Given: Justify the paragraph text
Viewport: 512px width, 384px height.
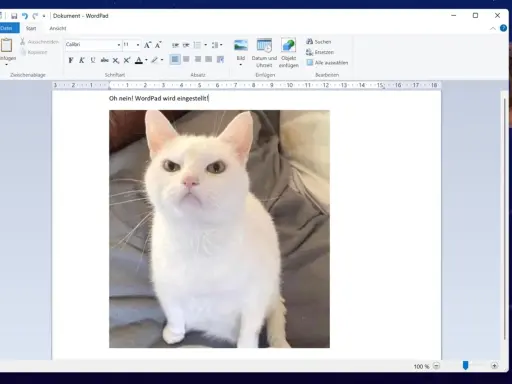Looking at the screenshot, I should click(209, 59).
